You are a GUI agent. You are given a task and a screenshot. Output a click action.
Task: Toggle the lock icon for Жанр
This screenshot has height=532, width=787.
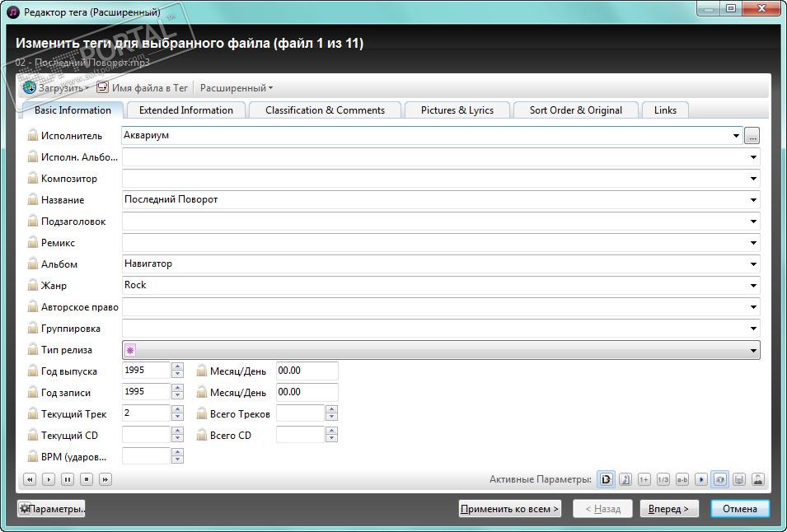click(x=33, y=285)
